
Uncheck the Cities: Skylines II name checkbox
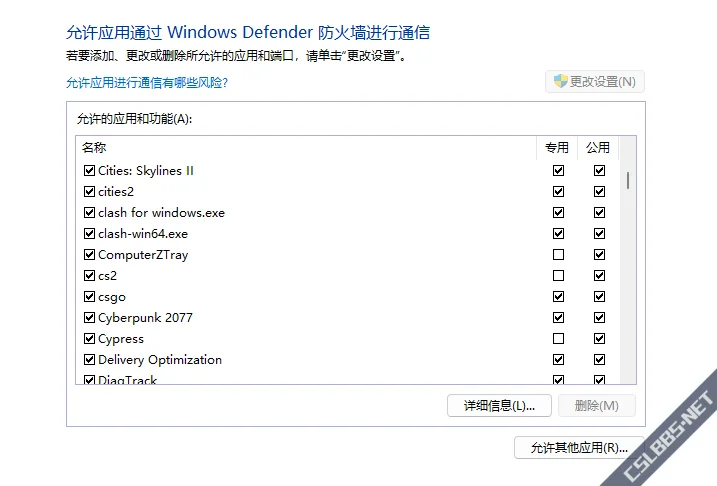(90, 171)
